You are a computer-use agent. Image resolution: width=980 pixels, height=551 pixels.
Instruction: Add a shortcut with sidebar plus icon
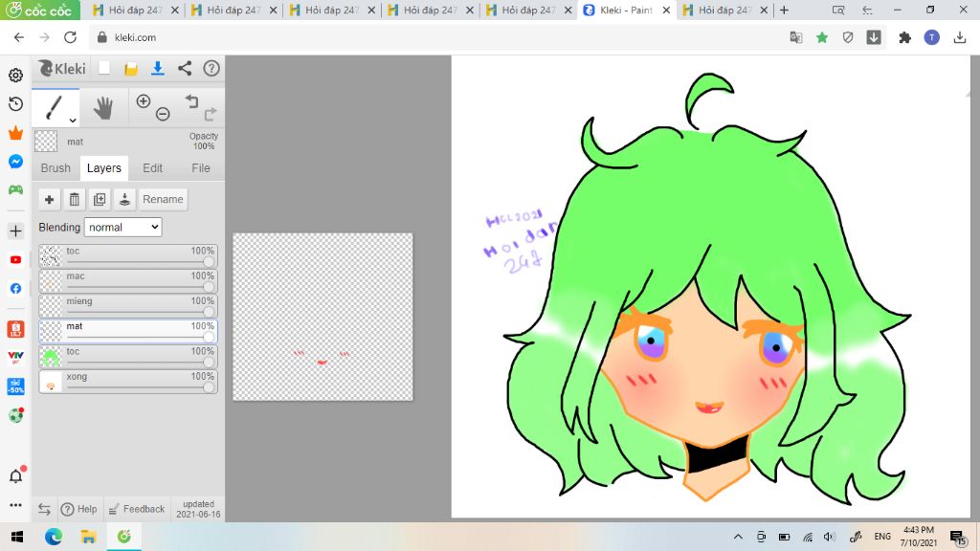(15, 231)
